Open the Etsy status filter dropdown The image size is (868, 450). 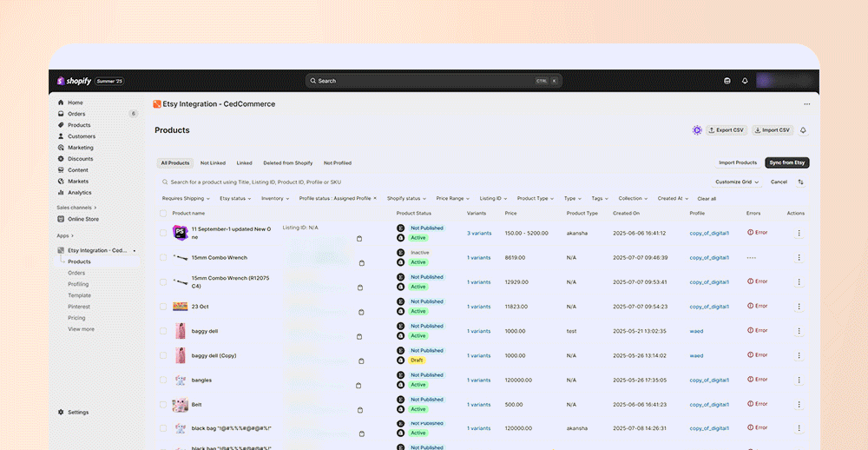(x=235, y=198)
